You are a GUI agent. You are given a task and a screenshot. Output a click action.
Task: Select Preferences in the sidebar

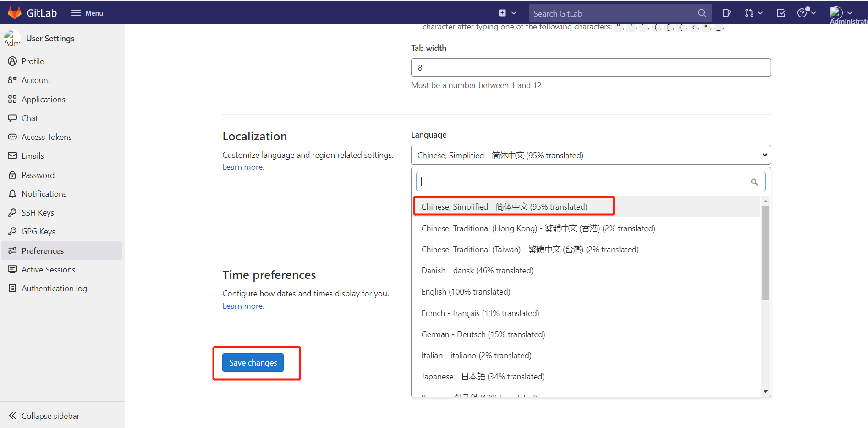tap(62, 250)
